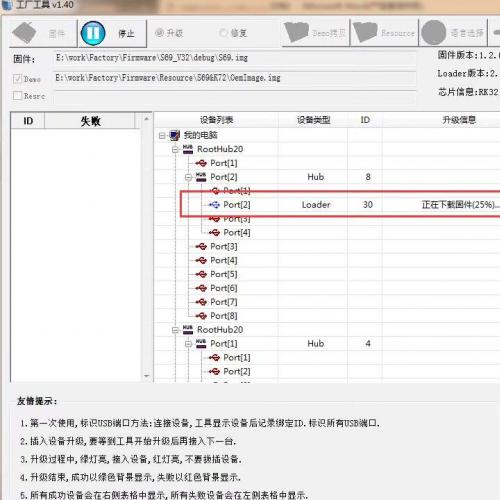Click the round 语言选择 language icon
Screen dimensions: 500x500
pyautogui.click(x=433, y=33)
